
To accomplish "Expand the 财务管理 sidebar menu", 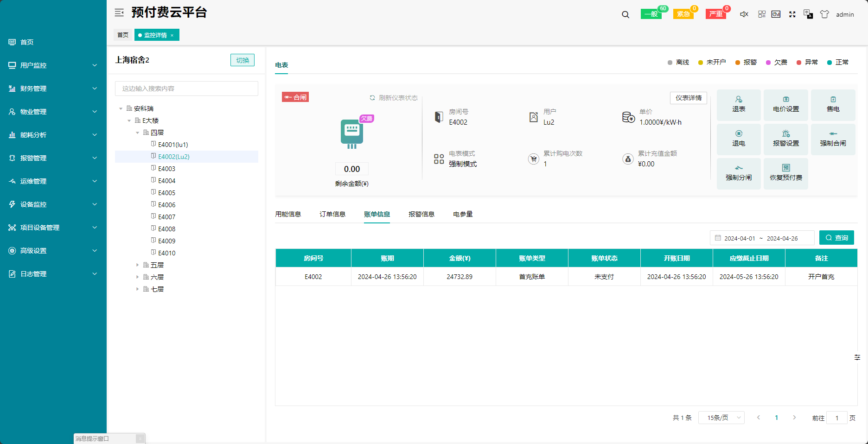I will 53,89.
